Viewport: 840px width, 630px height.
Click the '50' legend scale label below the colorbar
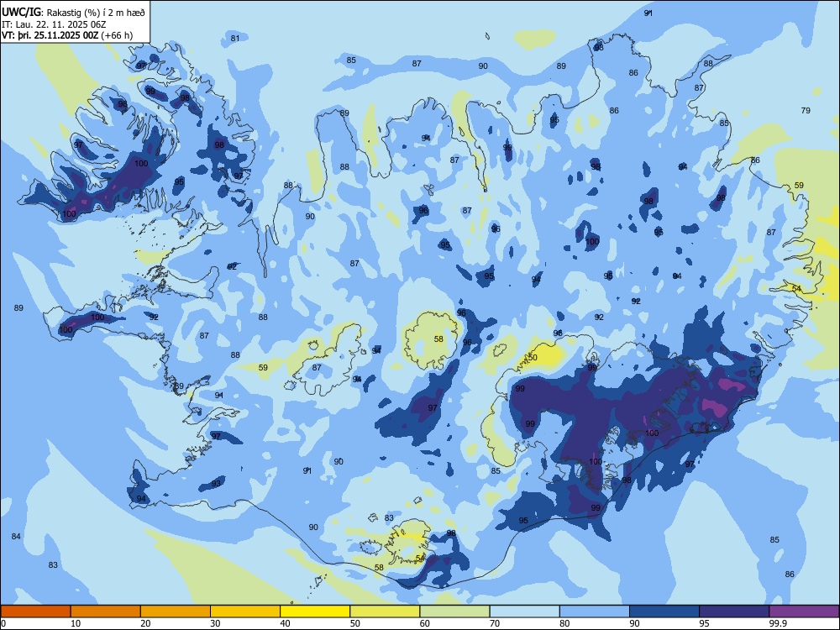355,623
